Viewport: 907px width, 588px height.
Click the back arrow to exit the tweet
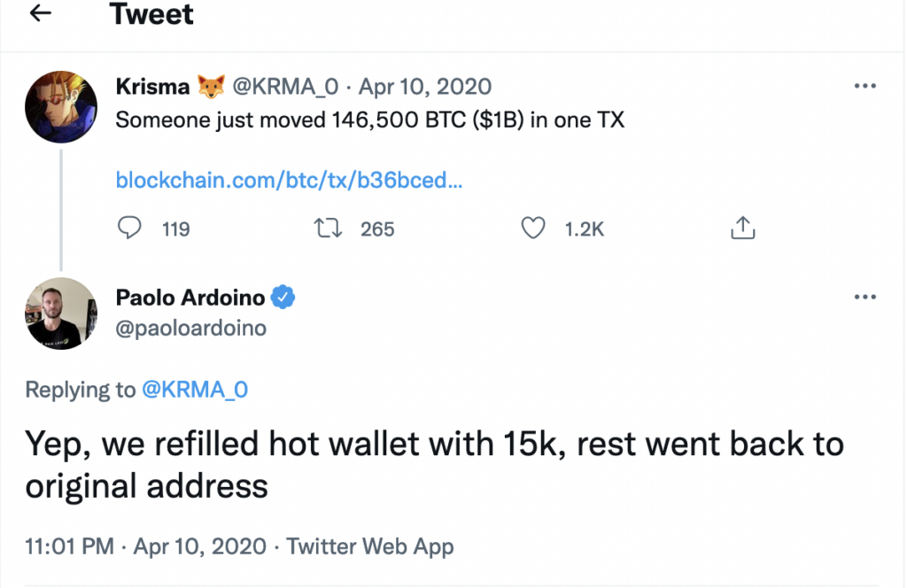[x=40, y=14]
